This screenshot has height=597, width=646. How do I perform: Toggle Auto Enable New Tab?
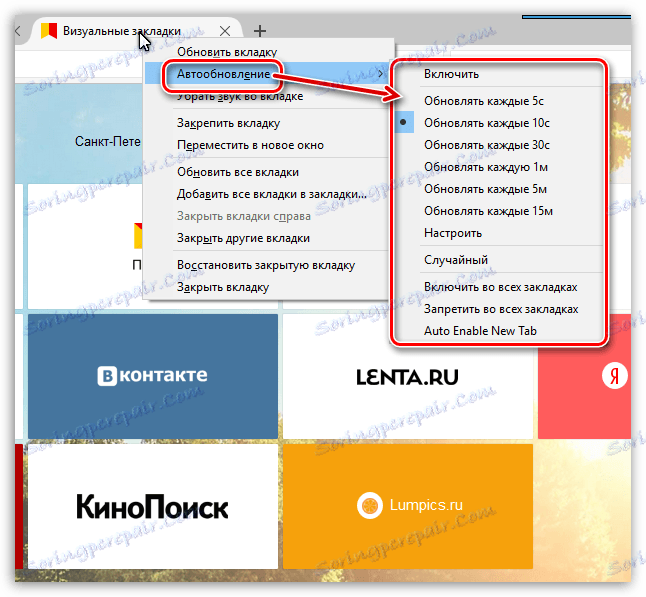(x=499, y=331)
